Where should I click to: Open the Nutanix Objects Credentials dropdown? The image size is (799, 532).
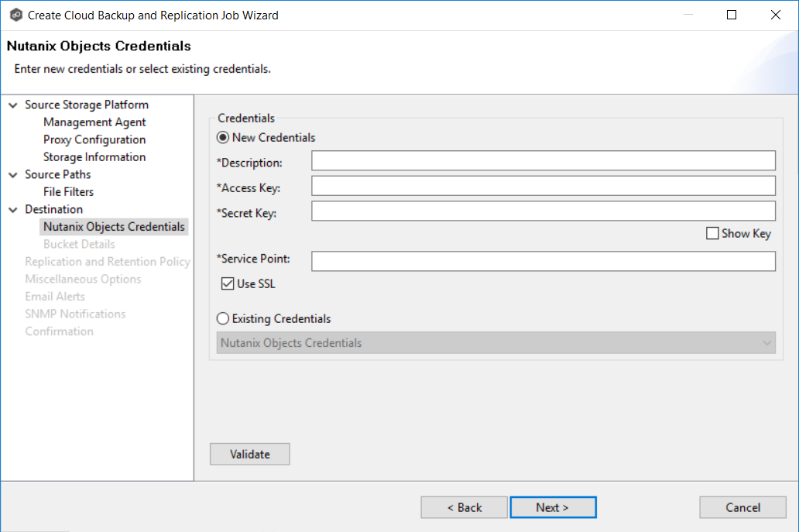[x=496, y=343]
